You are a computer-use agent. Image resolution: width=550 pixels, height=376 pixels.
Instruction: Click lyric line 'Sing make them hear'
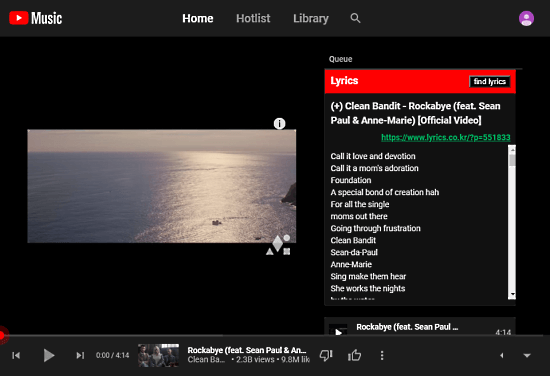pyautogui.click(x=368, y=276)
